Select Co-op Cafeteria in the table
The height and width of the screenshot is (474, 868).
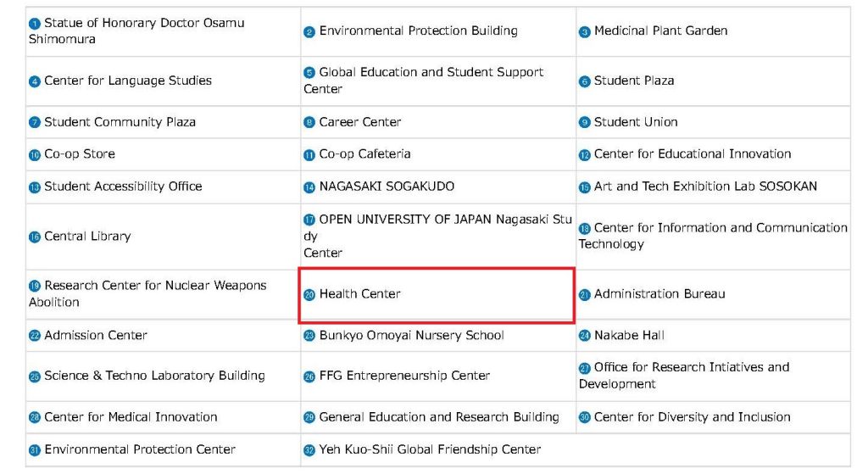[364, 154]
